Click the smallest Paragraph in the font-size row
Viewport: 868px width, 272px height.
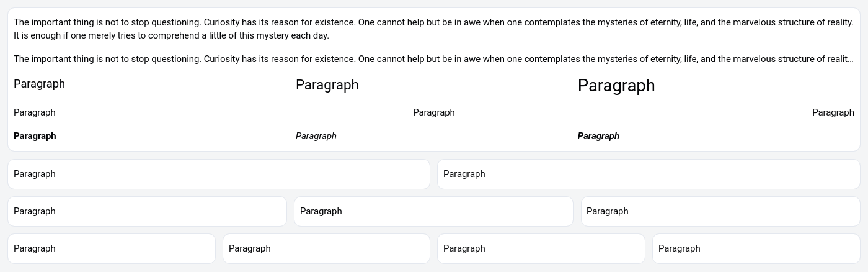[x=39, y=84]
